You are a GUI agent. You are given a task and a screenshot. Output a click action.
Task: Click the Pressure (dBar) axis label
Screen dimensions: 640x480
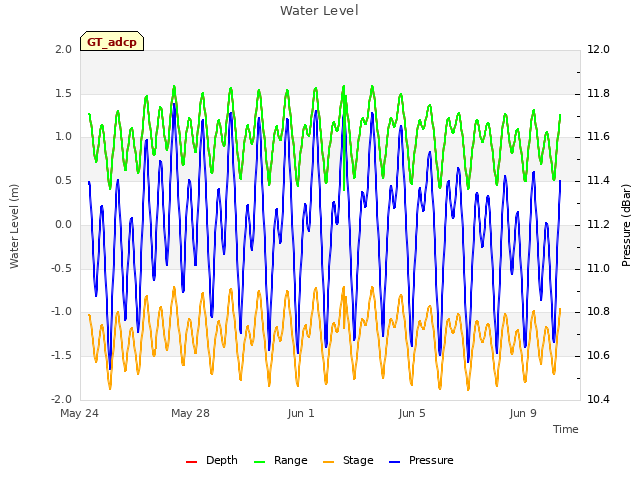click(x=626, y=225)
